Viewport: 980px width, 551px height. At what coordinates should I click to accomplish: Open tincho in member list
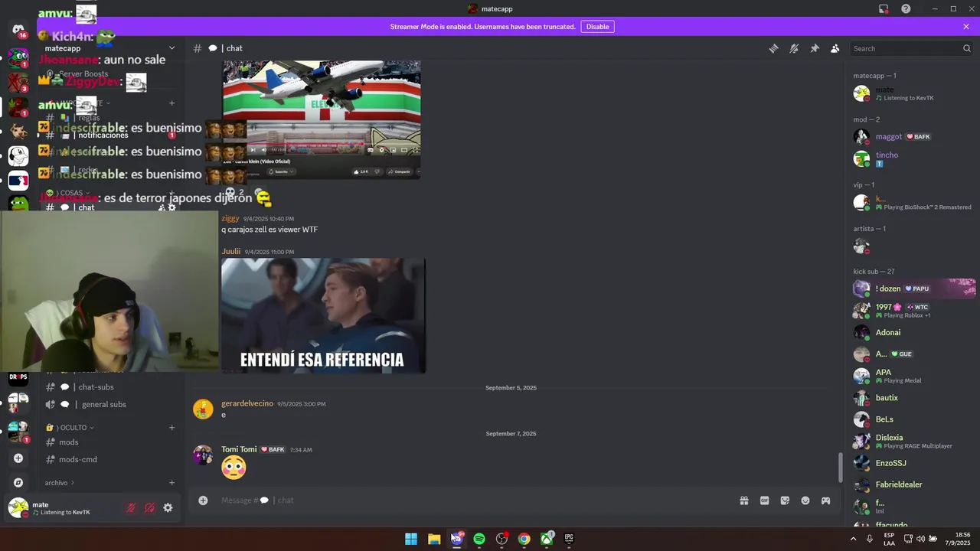coord(913,158)
